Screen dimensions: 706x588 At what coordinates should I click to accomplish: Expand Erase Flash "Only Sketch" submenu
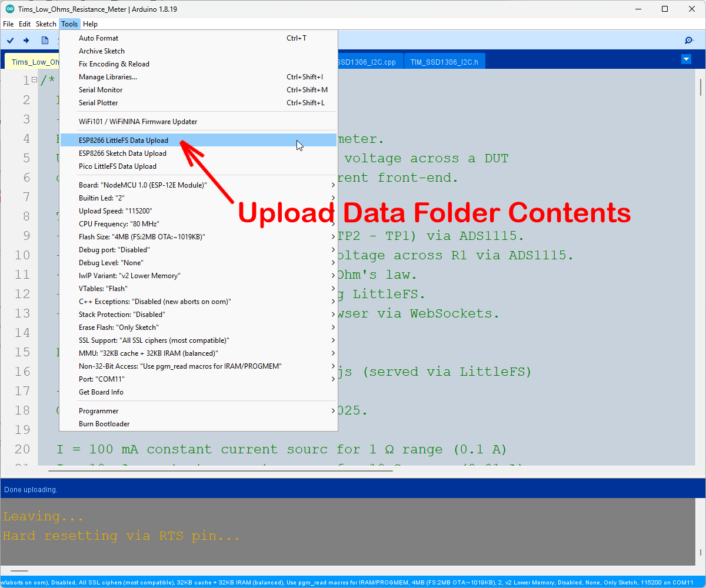(x=199, y=328)
